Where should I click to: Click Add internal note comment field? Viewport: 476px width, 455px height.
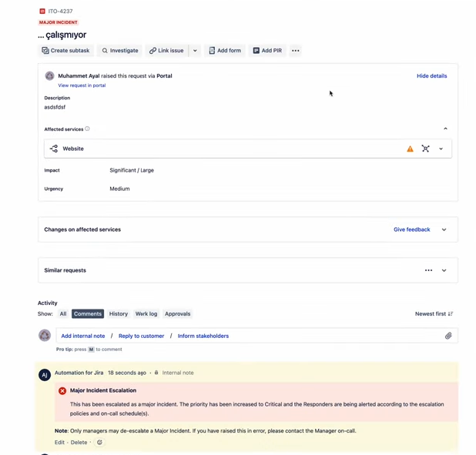83,336
